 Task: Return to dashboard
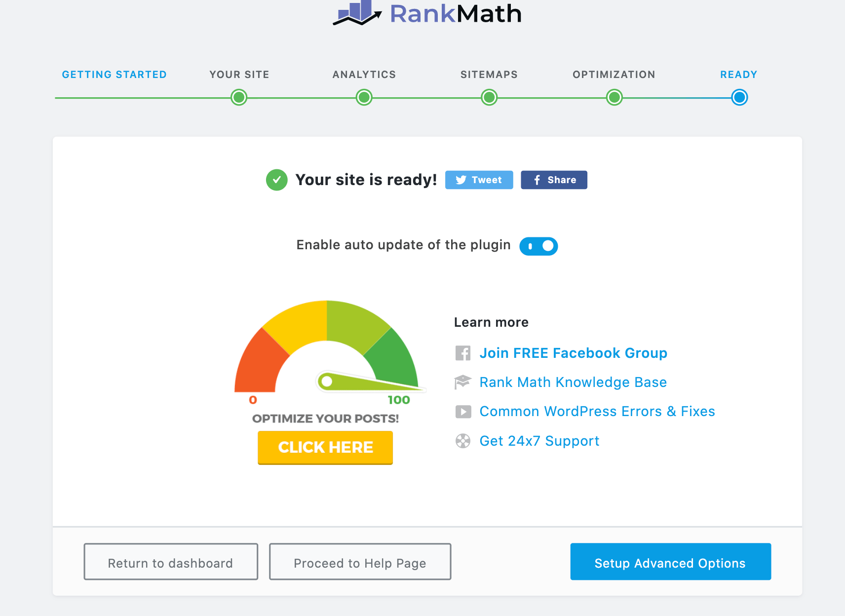[171, 562]
